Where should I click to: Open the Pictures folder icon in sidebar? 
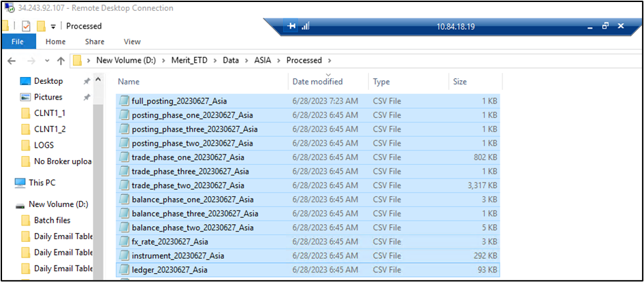pyautogui.click(x=25, y=97)
